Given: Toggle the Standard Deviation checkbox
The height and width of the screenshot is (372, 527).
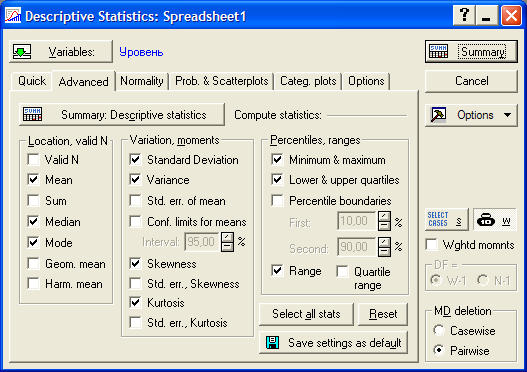Looking at the screenshot, I should [135, 159].
